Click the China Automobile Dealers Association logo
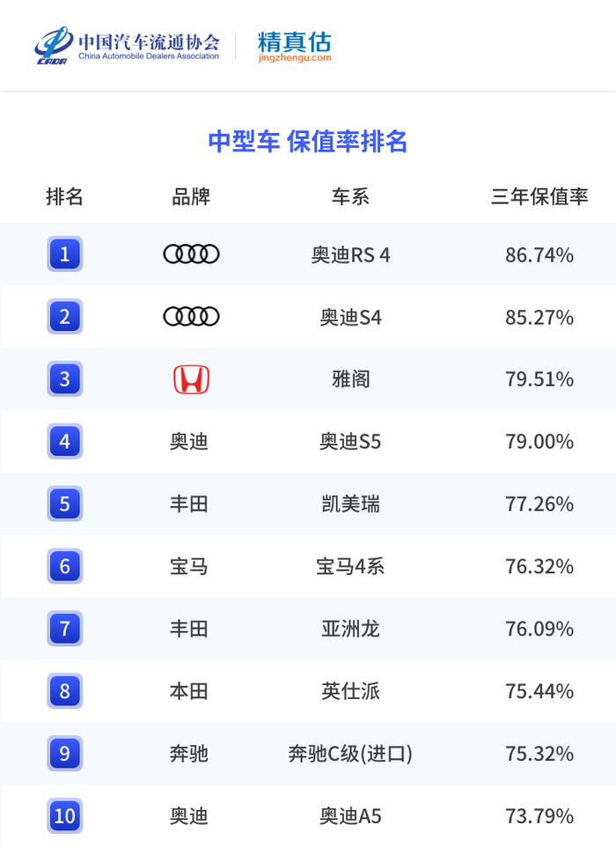 click(128, 46)
